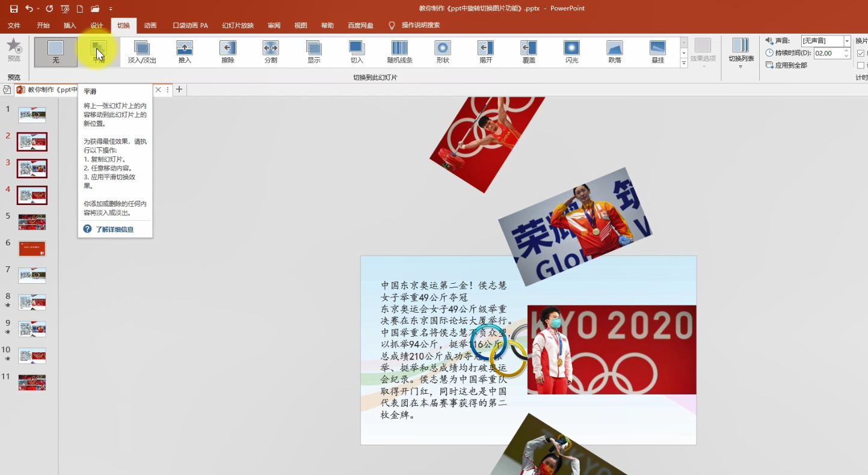The image size is (868, 475).
Task: Apply the 显示 reveal transition
Action: point(314,52)
